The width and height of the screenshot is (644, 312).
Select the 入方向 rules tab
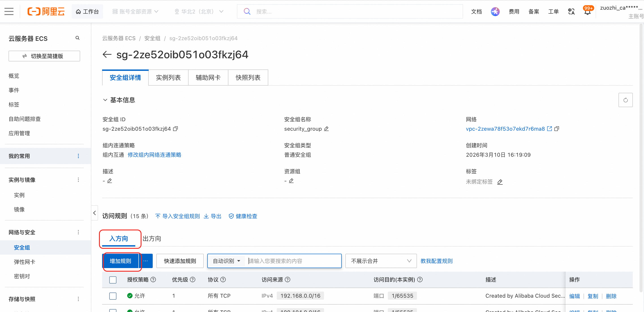point(119,238)
